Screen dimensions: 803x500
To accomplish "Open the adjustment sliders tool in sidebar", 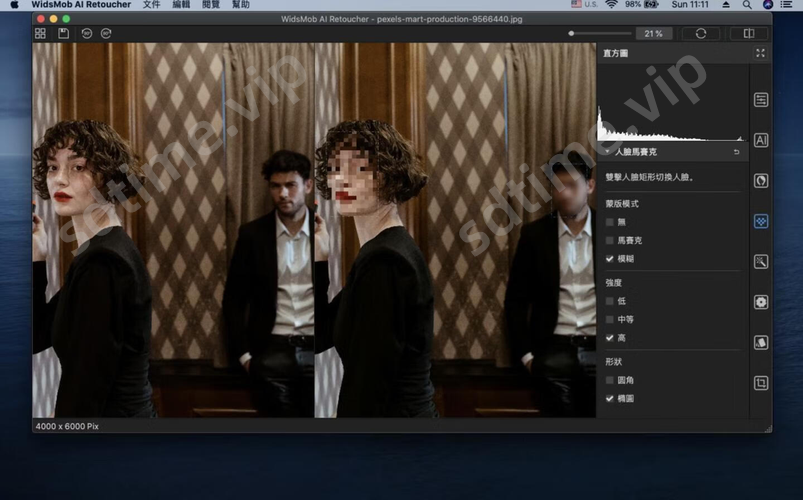I will click(761, 100).
